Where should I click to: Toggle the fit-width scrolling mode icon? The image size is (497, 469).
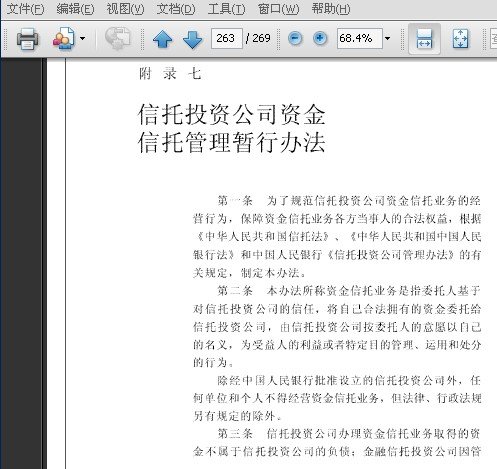point(424,39)
